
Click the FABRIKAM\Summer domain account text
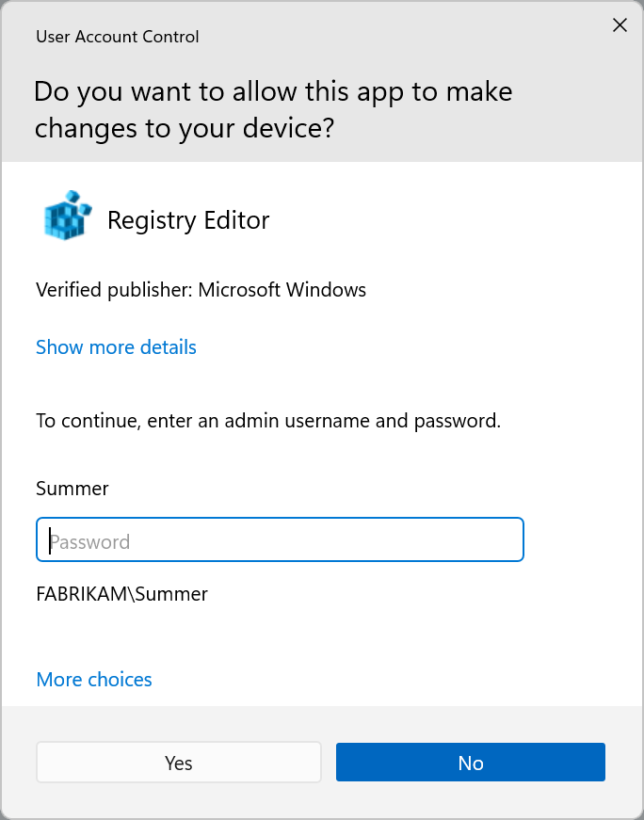(x=121, y=594)
